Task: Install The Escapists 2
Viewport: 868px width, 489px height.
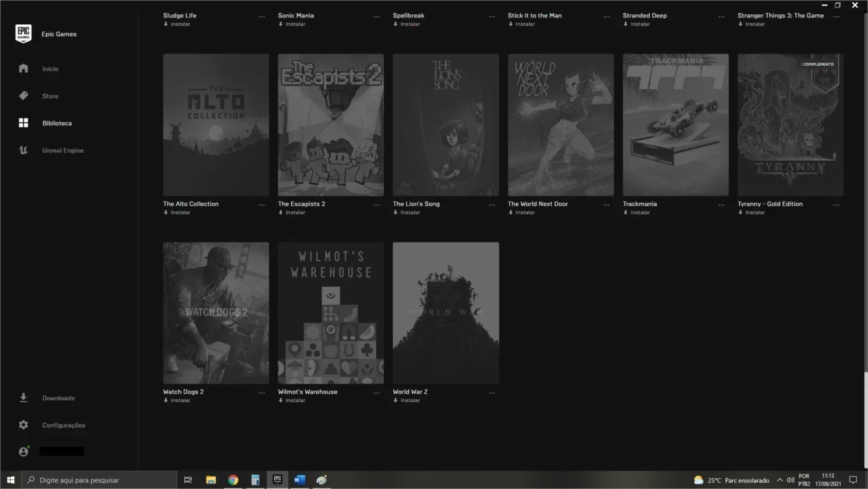Action: [x=291, y=212]
